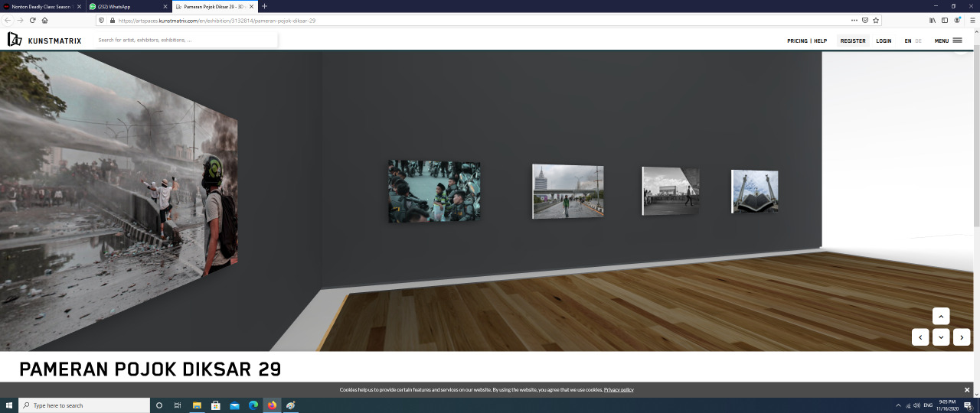Image resolution: width=980 pixels, height=413 pixels.
Task: Reload the page in the browser
Action: [32, 21]
